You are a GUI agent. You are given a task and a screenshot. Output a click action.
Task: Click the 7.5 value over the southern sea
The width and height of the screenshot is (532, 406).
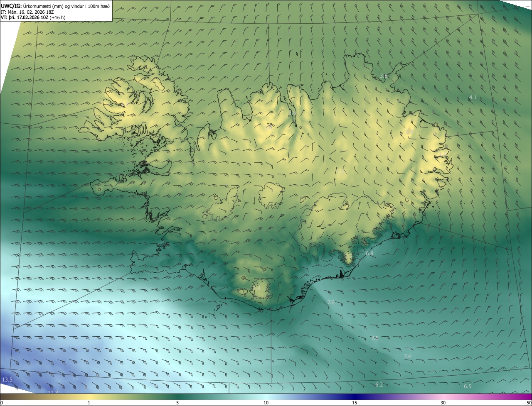click(374, 338)
